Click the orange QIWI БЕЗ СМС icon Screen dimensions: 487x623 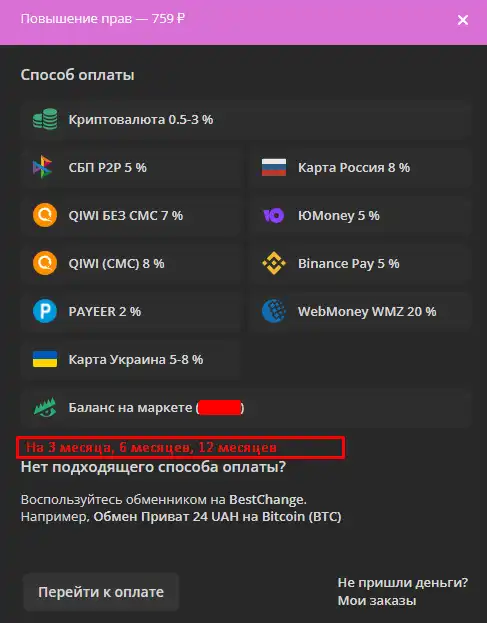tap(45, 215)
